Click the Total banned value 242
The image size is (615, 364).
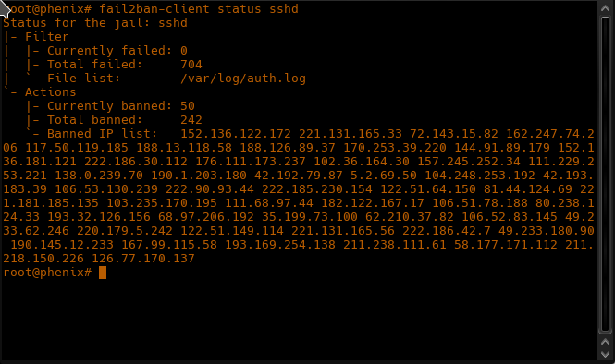tap(191, 119)
